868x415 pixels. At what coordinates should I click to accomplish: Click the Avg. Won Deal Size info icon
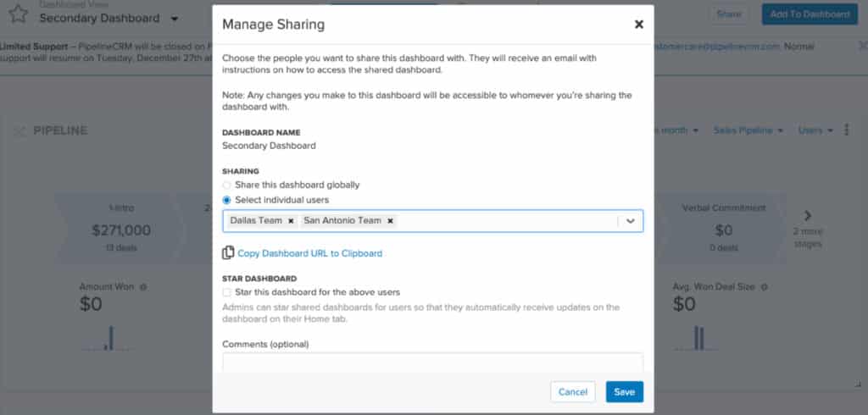pos(765,287)
